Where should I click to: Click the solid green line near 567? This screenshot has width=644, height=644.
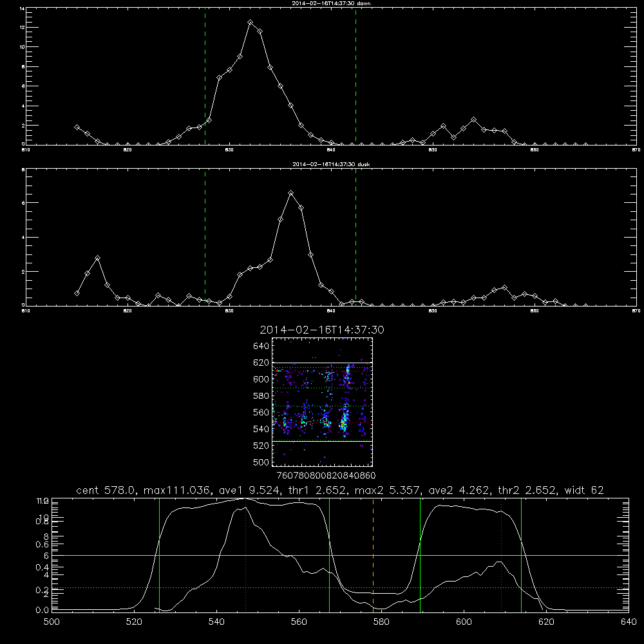click(329, 554)
